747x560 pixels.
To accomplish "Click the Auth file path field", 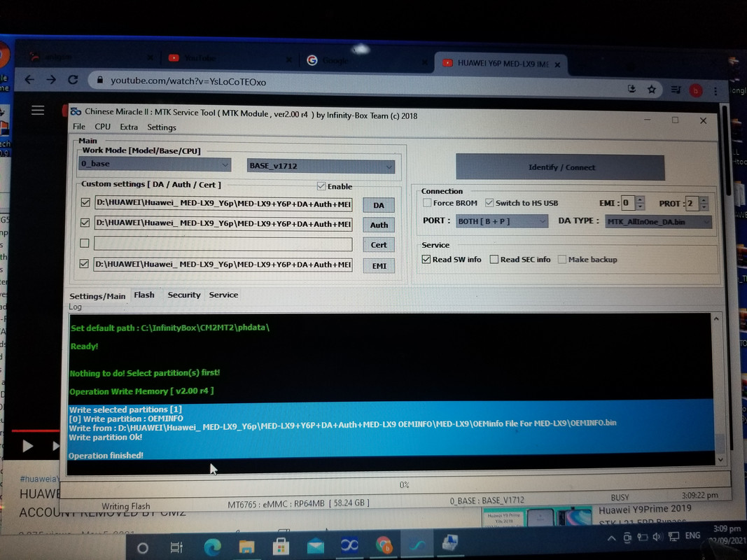I will 223,224.
